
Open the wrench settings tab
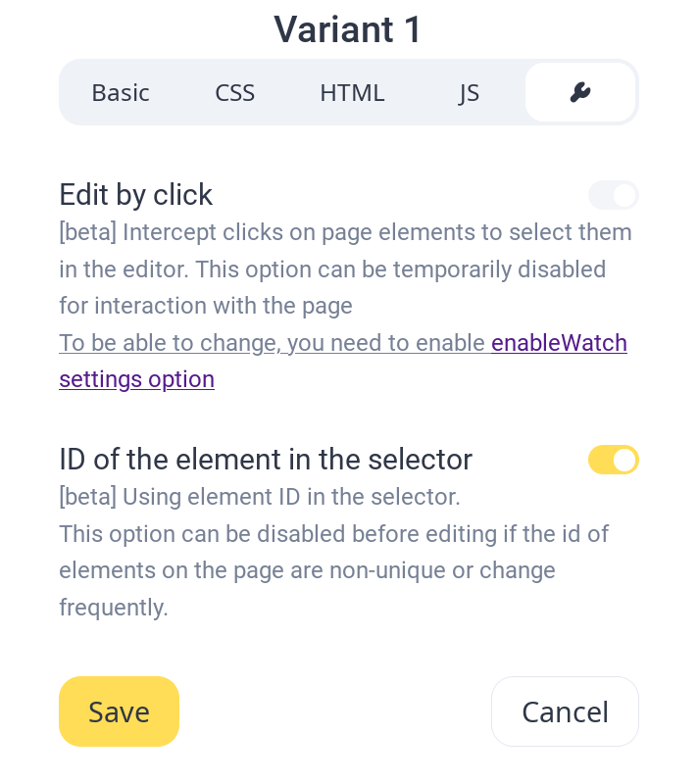[x=580, y=93]
